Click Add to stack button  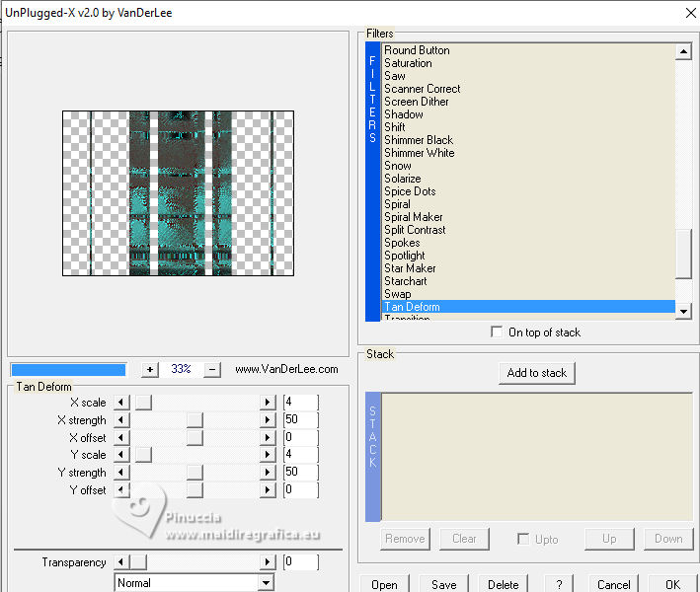click(x=537, y=373)
